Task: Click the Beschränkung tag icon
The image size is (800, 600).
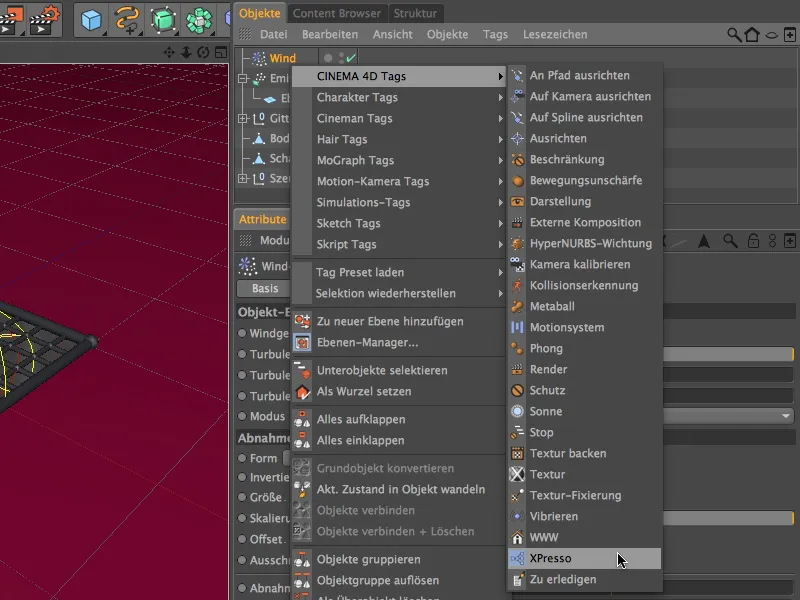Action: [517, 160]
